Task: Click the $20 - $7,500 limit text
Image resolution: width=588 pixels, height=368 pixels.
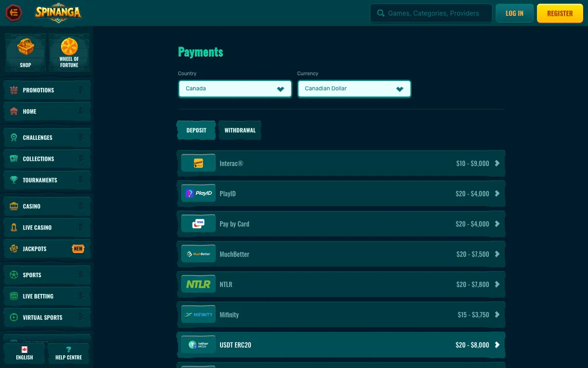Action: (473, 254)
